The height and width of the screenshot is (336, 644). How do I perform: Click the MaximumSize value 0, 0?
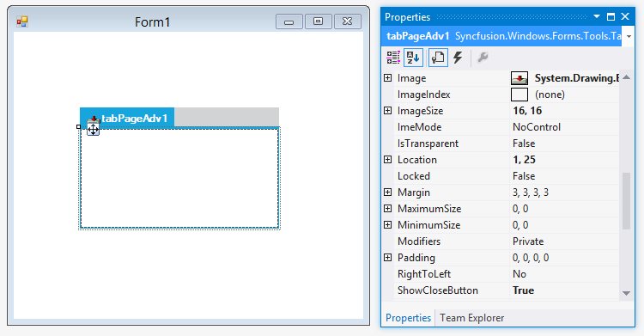click(x=520, y=209)
